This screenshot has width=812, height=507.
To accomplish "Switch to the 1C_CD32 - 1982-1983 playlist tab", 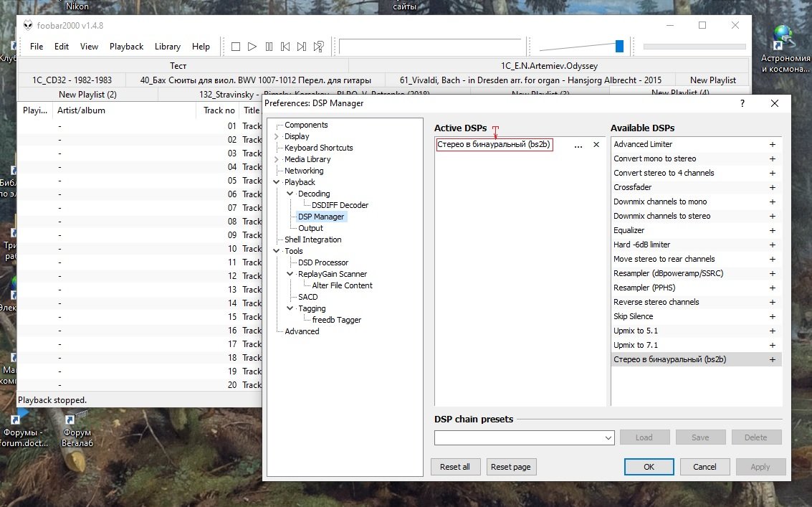I will 72,80.
